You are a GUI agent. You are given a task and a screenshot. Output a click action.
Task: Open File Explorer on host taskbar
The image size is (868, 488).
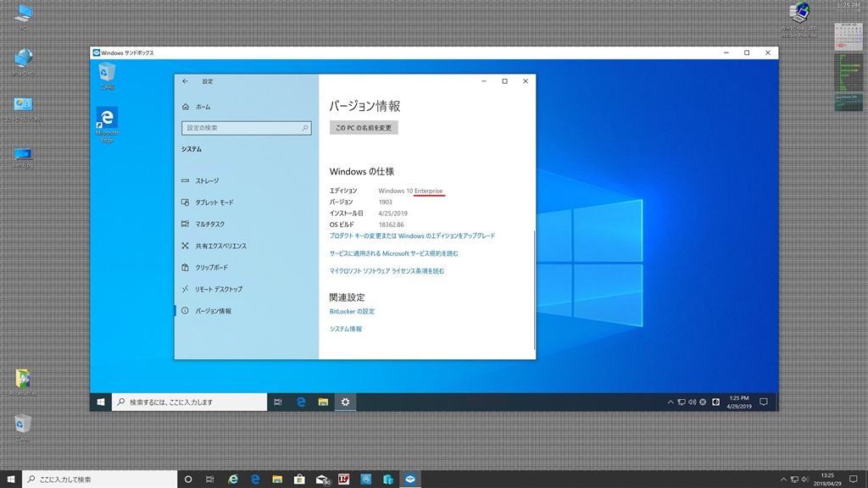click(277, 480)
